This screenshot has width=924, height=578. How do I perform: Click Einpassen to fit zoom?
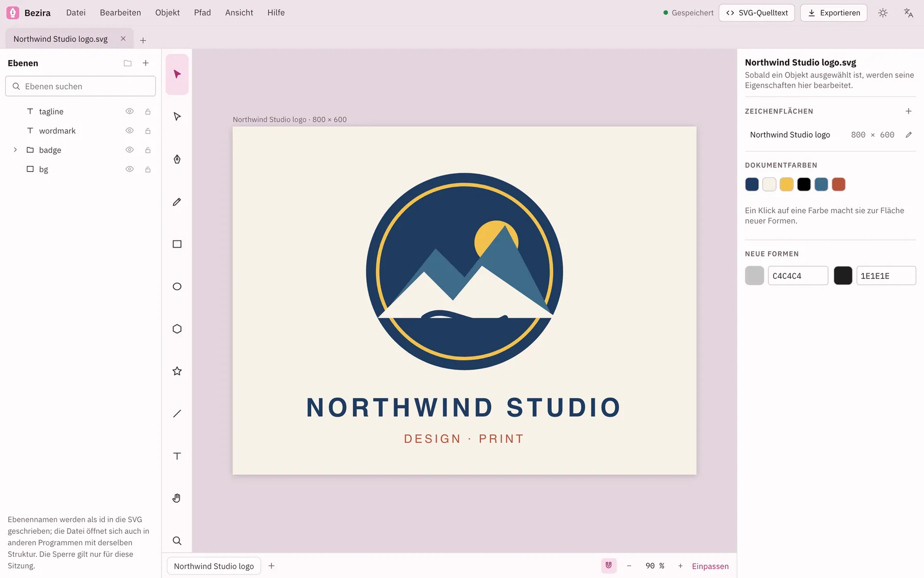tap(710, 566)
